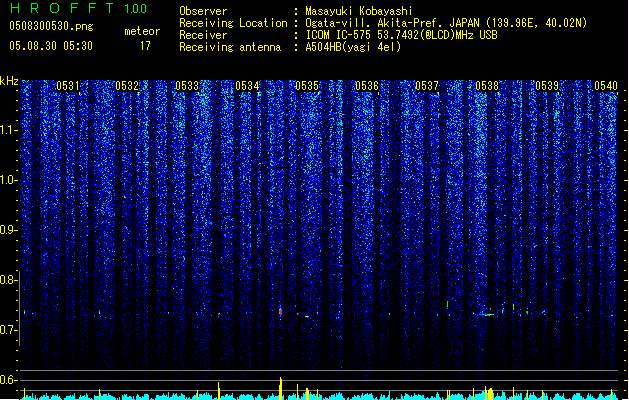Click the red meteor echo near 0534
Viewport: 629px width, 400px height.
280,312
